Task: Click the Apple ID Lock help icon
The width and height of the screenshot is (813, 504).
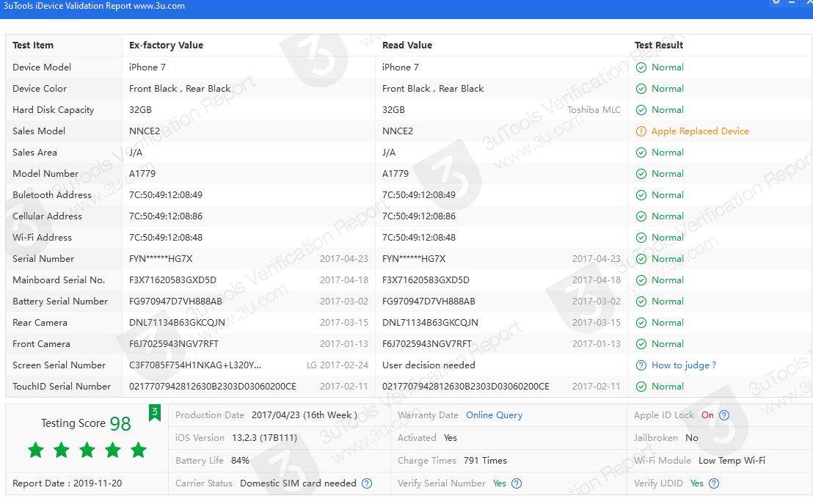Action: (724, 415)
